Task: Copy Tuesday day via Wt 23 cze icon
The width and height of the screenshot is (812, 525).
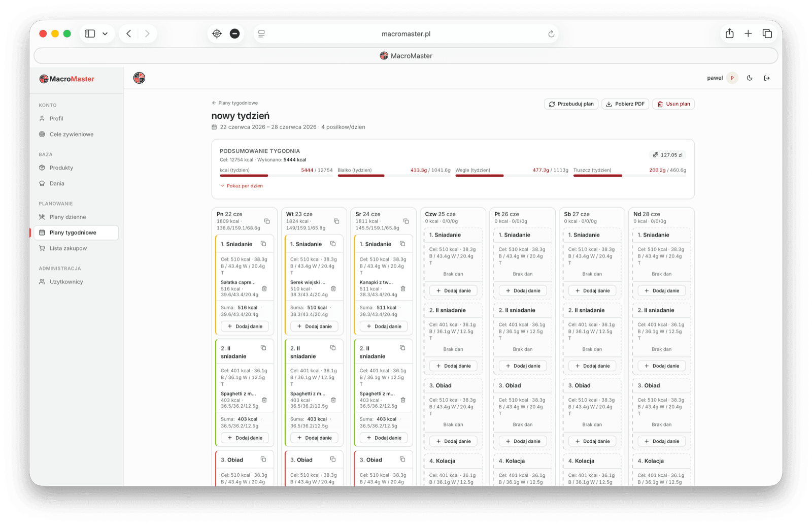Action: pyautogui.click(x=336, y=221)
